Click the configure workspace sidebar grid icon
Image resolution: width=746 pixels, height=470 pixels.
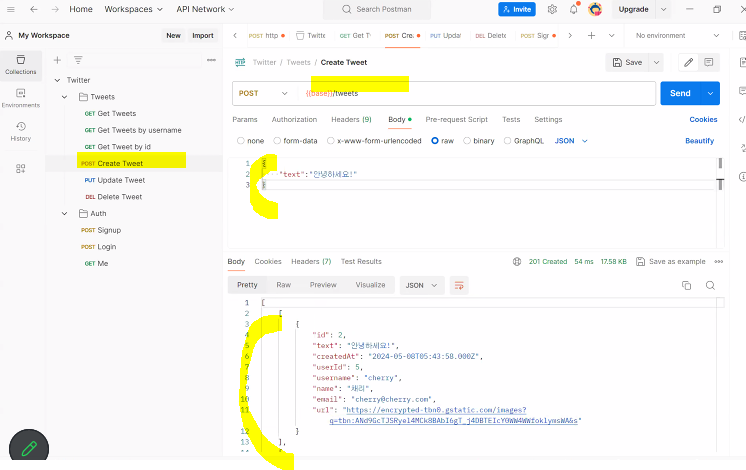pyautogui.click(x=20, y=168)
